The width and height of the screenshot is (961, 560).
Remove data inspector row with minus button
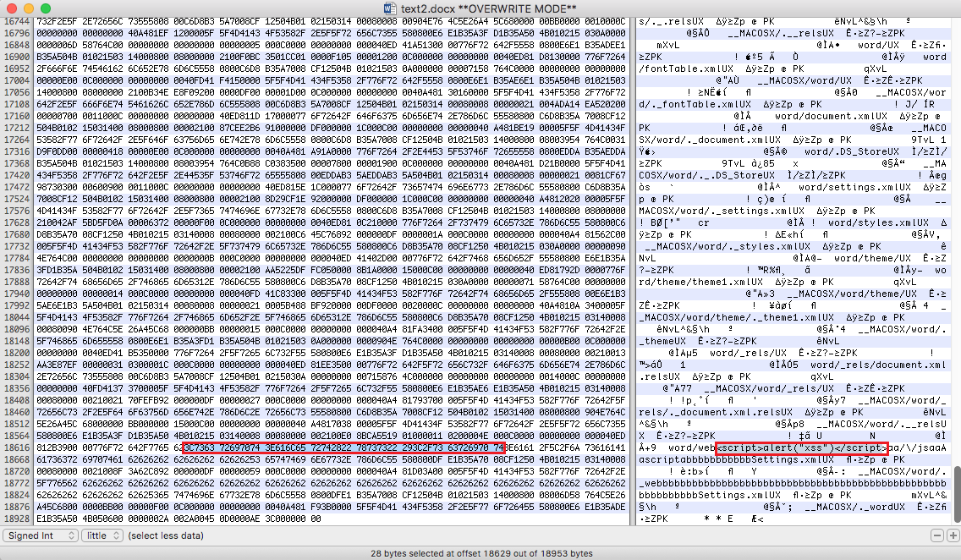tap(936, 535)
